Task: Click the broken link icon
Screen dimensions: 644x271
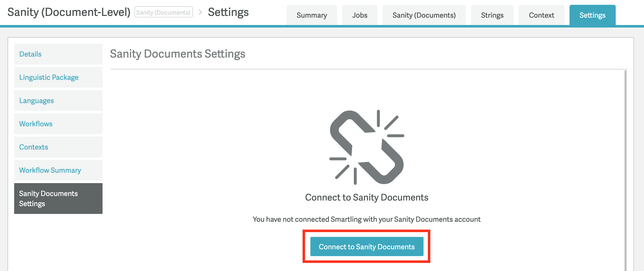Action: coord(367,147)
